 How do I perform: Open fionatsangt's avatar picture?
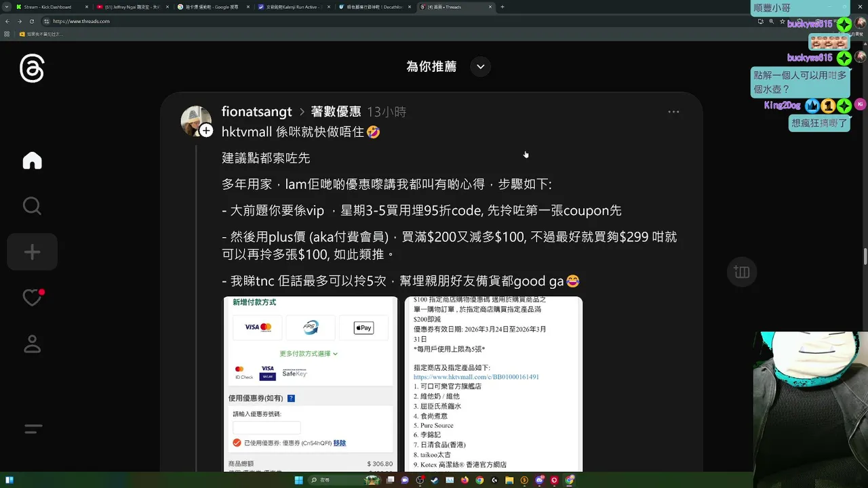point(196,121)
